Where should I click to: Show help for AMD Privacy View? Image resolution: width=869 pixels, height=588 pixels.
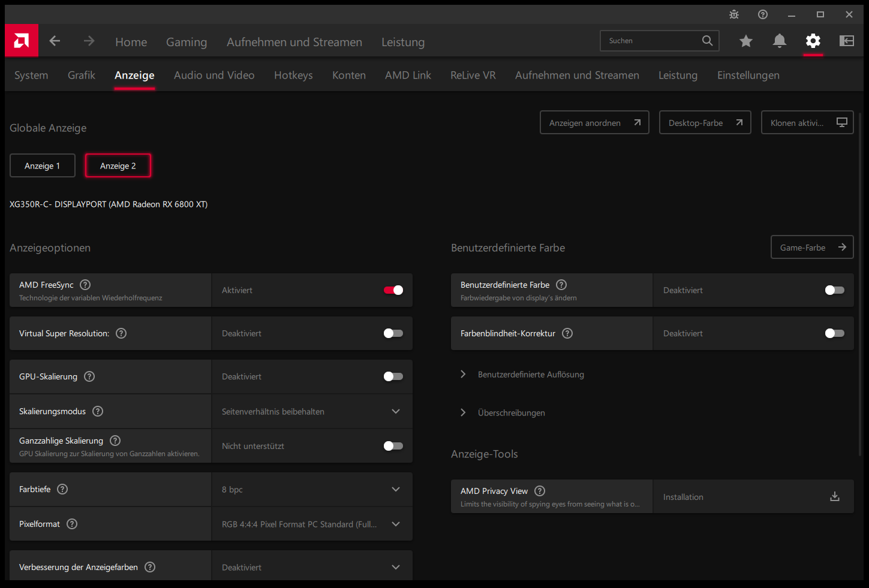540,491
